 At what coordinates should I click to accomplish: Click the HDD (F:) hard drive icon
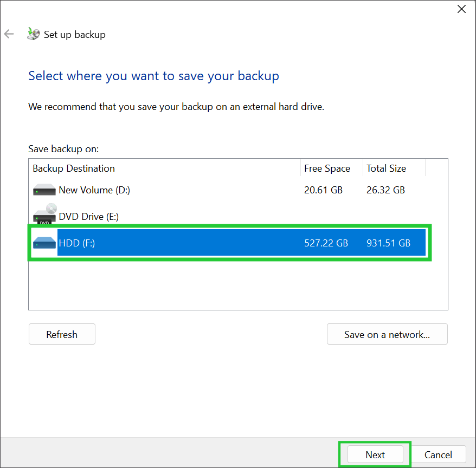pos(44,243)
